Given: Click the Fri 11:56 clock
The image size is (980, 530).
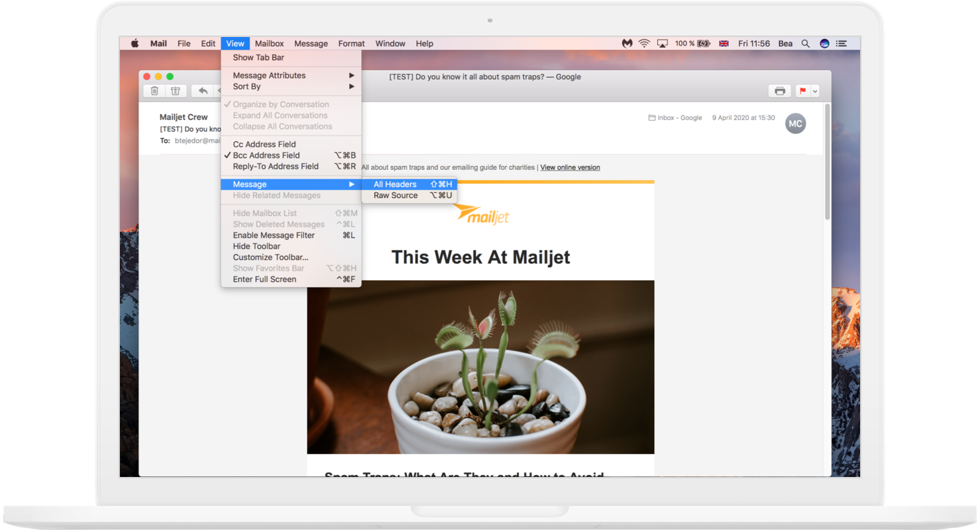Looking at the screenshot, I should pyautogui.click(x=754, y=43).
